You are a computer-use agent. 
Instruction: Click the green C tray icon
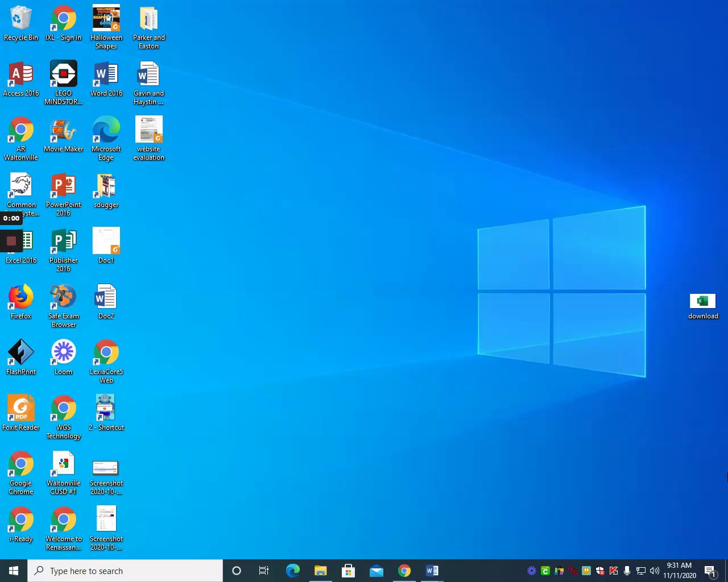(545, 571)
